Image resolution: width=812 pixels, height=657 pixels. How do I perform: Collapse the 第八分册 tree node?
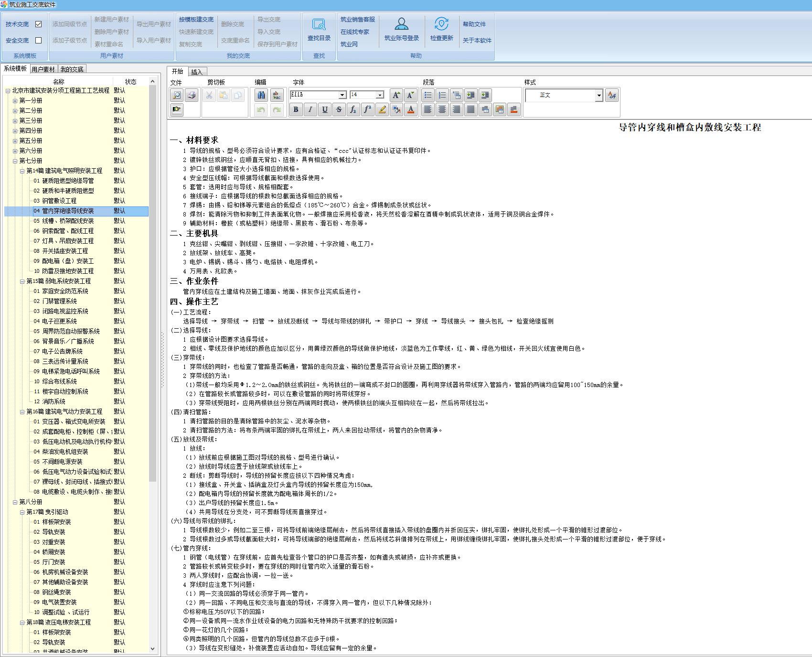(x=15, y=502)
